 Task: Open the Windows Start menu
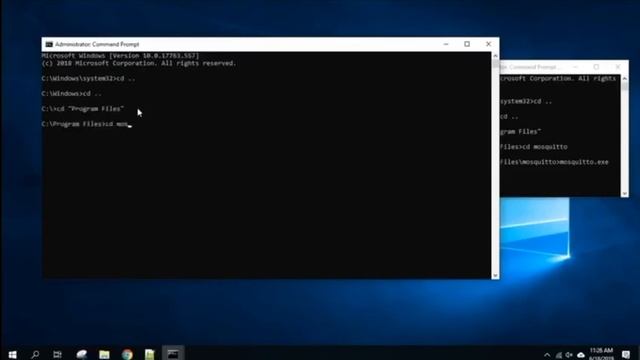click(x=12, y=354)
